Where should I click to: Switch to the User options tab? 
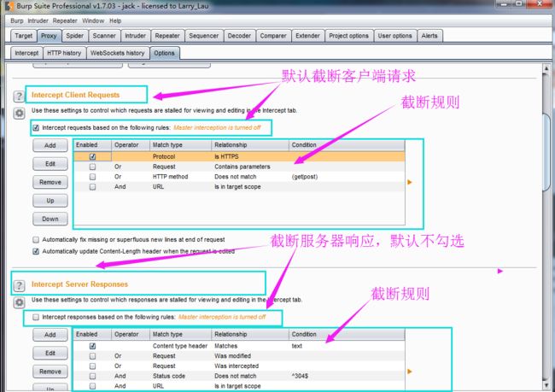[394, 36]
